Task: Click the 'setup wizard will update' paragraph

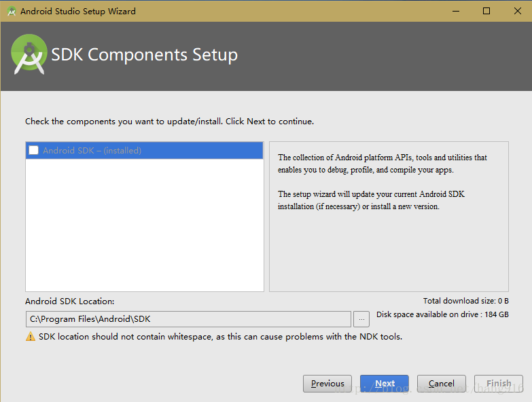Action: [371, 200]
